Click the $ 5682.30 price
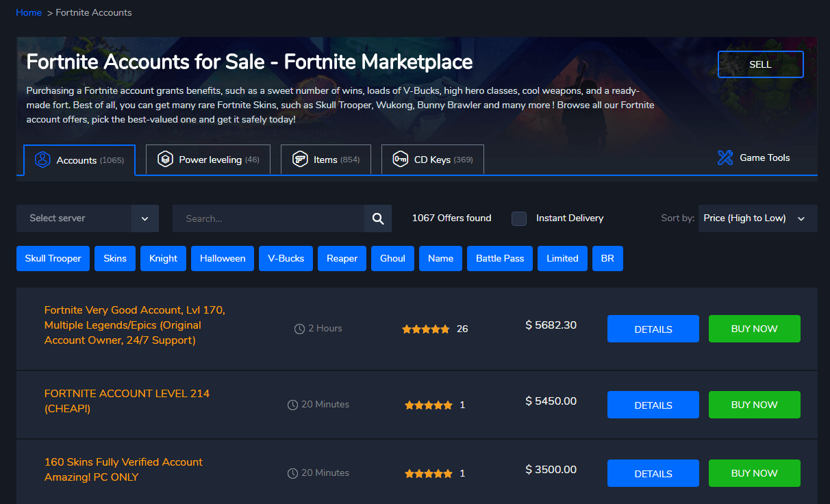This screenshot has height=504, width=830. click(551, 325)
